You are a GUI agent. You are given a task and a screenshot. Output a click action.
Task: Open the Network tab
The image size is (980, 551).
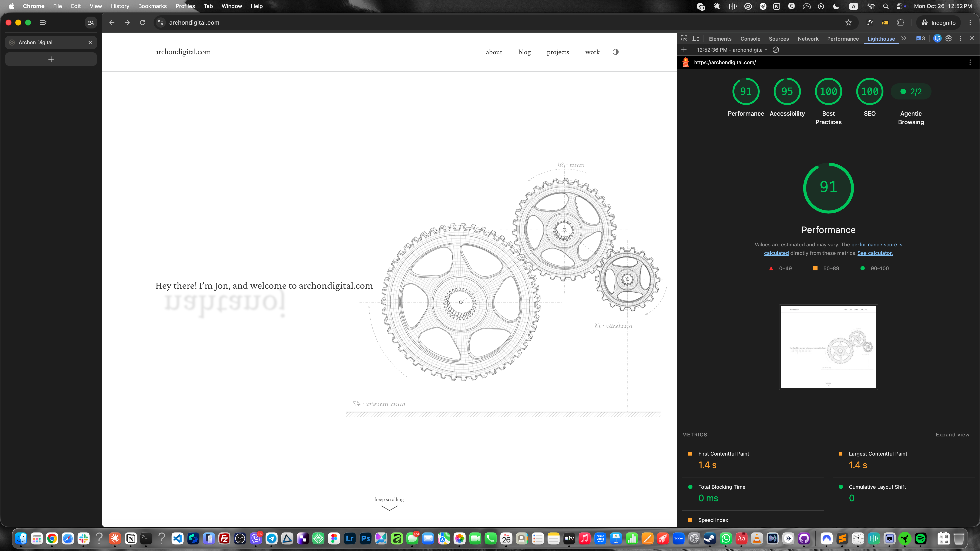(x=808, y=39)
